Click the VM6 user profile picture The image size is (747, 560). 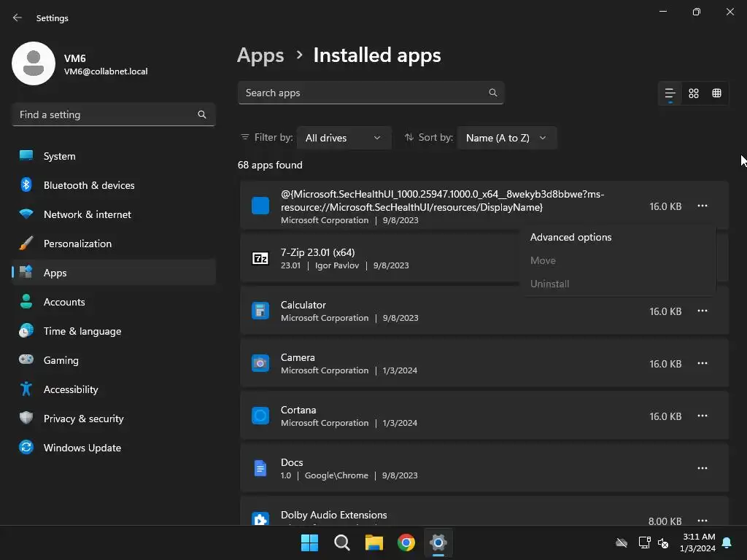(34, 63)
